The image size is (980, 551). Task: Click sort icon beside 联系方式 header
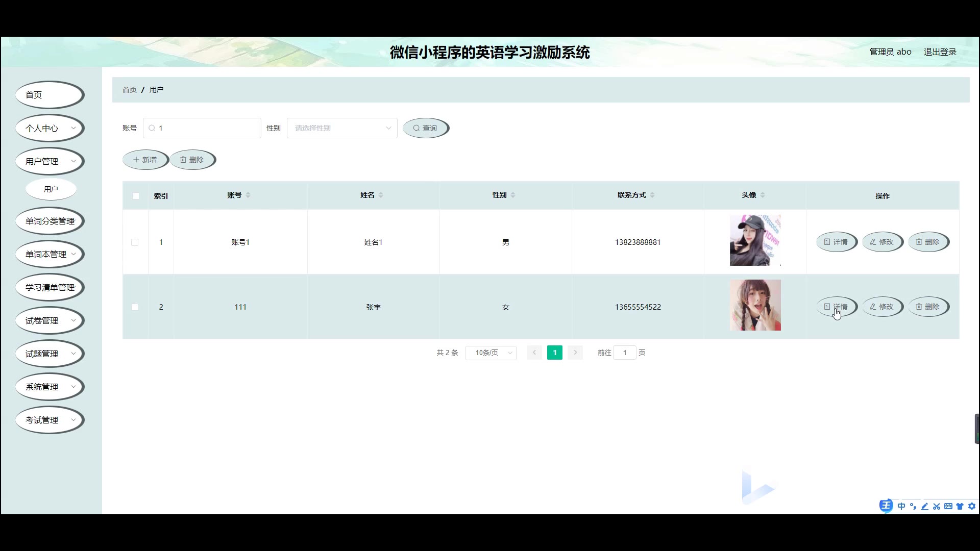(652, 195)
